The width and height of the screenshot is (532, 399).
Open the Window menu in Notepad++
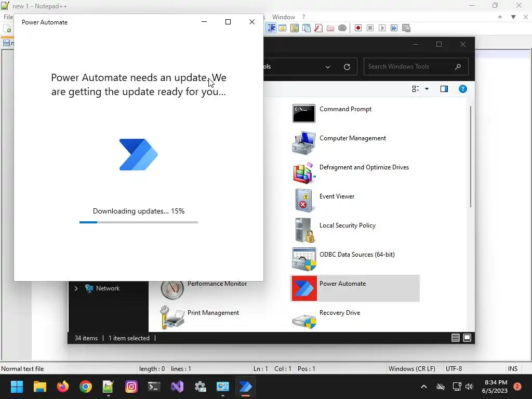[283, 17]
